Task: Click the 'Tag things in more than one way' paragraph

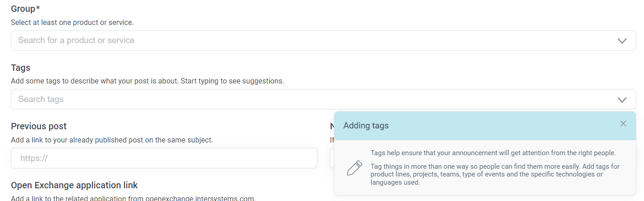Action: point(495,174)
